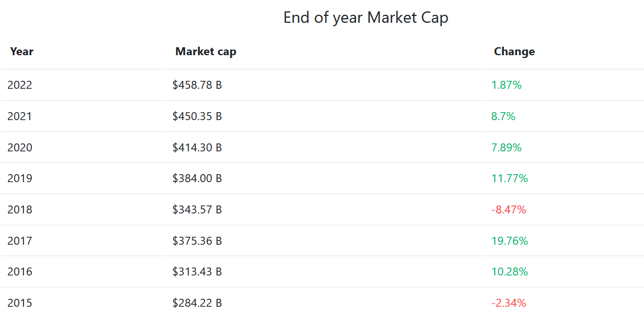The image size is (644, 317).
Task: Click the 11.77% change value
Action: (510, 179)
